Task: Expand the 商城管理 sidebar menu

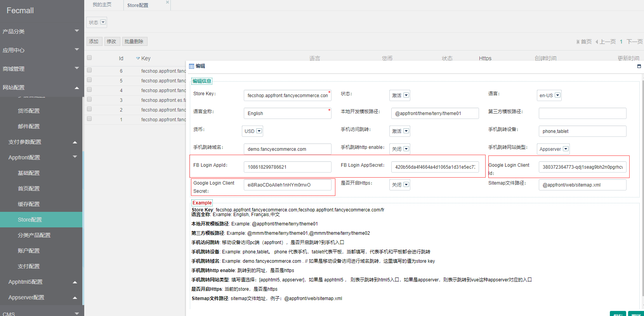Action: (x=41, y=68)
